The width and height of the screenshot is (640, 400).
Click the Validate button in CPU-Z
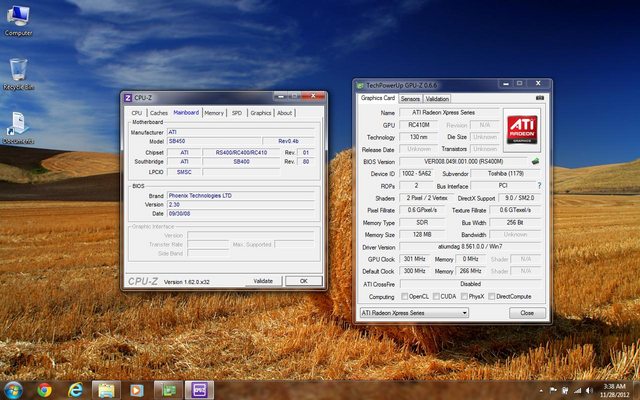[263, 281]
